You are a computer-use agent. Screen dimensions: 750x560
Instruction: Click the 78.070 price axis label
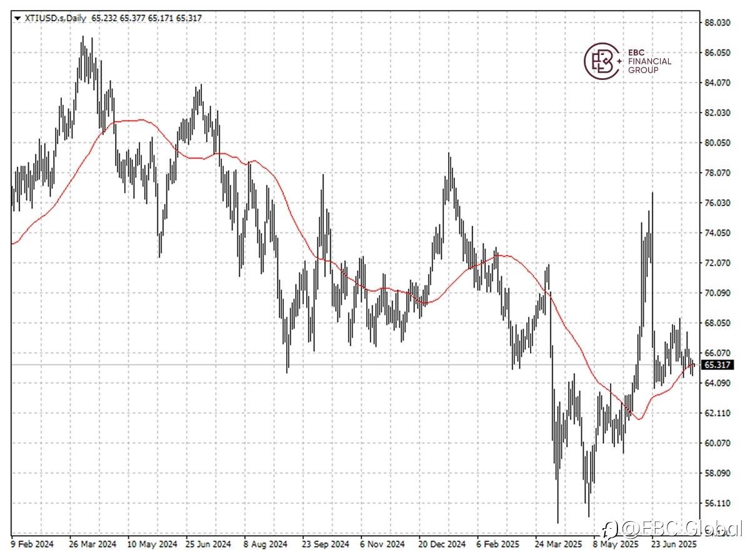click(x=717, y=172)
